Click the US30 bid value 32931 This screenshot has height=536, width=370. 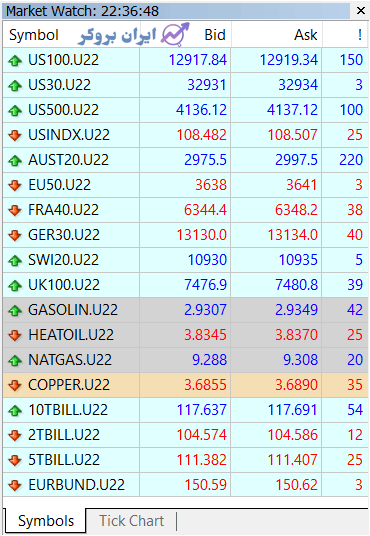(207, 85)
